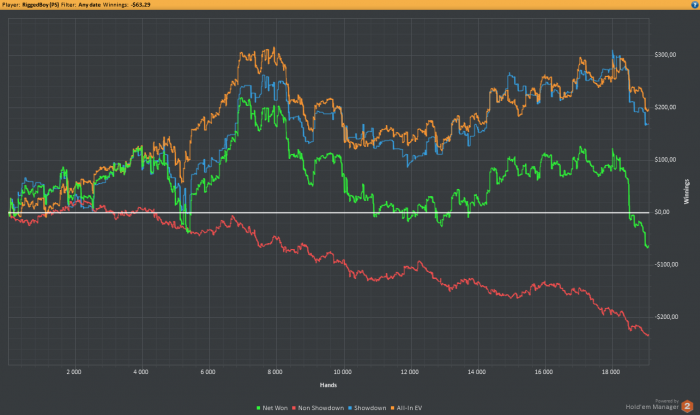
Task: Click the 'Filter: Any date' header text
Action: pyautogui.click(x=81, y=4)
